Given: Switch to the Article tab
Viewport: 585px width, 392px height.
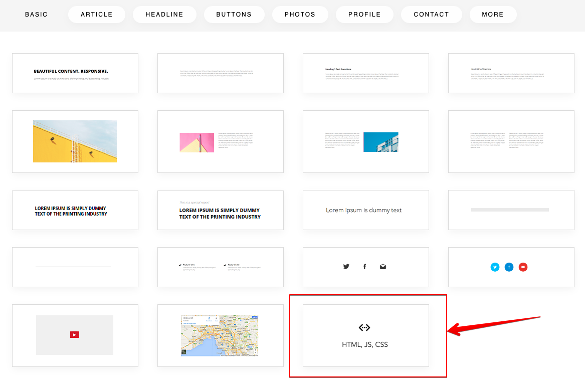Looking at the screenshot, I should click(97, 15).
